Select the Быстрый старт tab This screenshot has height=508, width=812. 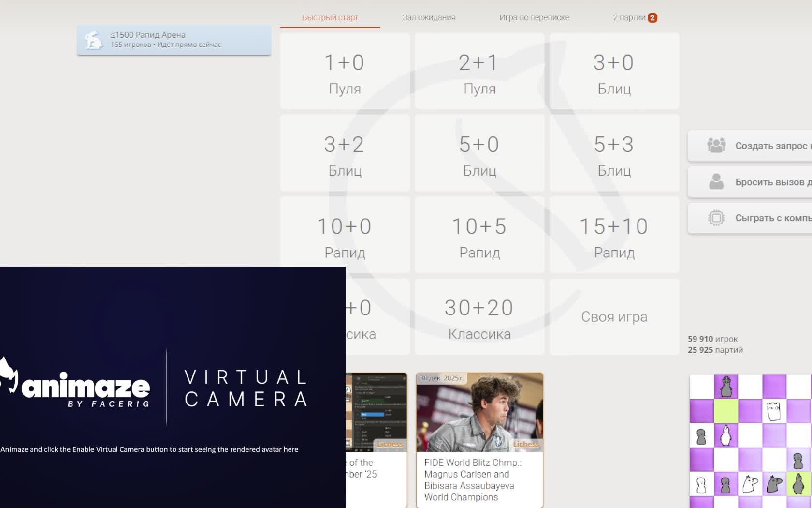tap(330, 18)
